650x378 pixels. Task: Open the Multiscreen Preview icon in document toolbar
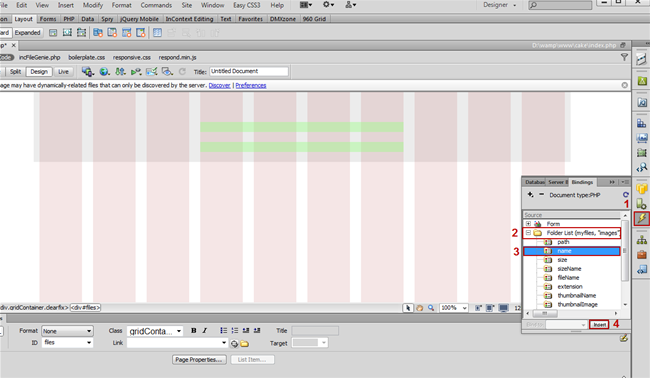click(87, 72)
